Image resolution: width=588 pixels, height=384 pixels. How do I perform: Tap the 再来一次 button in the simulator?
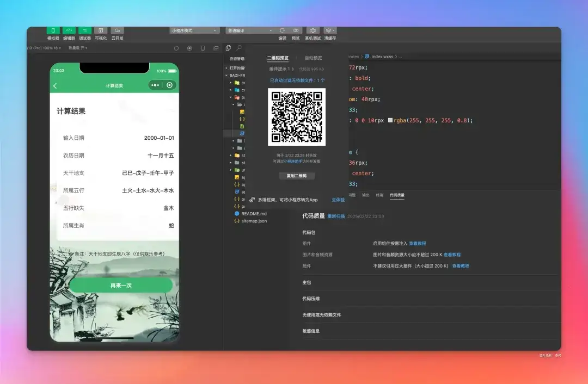click(x=121, y=285)
